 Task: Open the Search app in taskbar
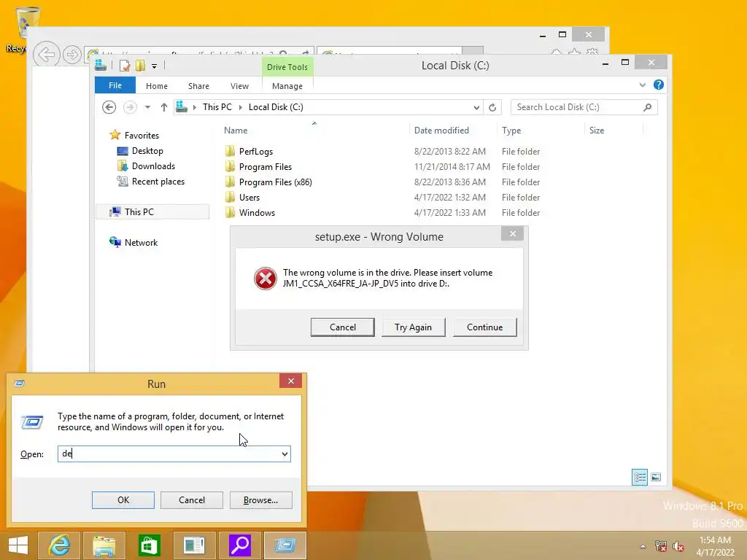click(x=240, y=545)
